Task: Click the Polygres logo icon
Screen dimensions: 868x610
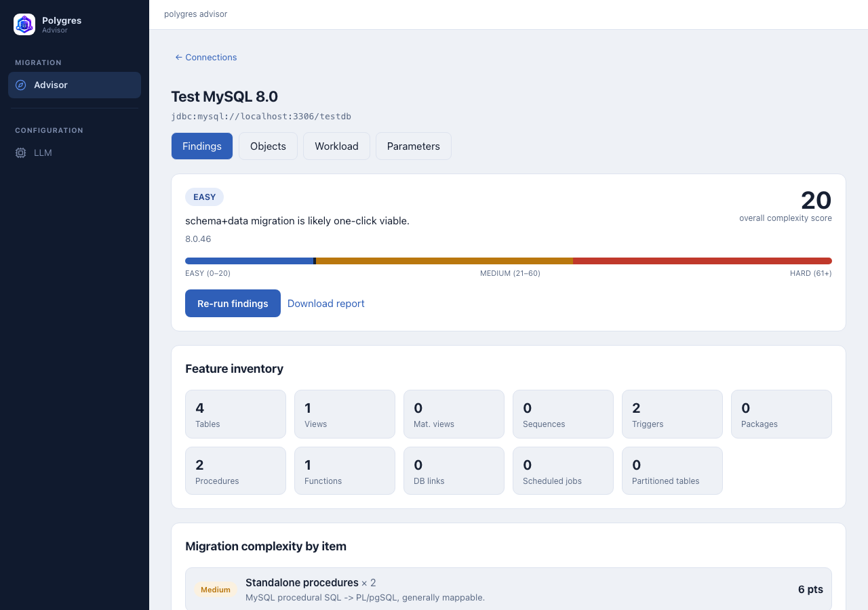Action: 24,24
